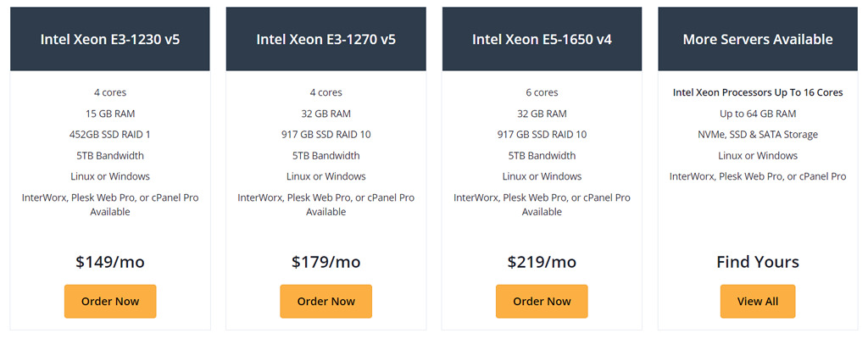Click NVMe, SSD & SATA Storage text
868x339 pixels.
[758, 135]
